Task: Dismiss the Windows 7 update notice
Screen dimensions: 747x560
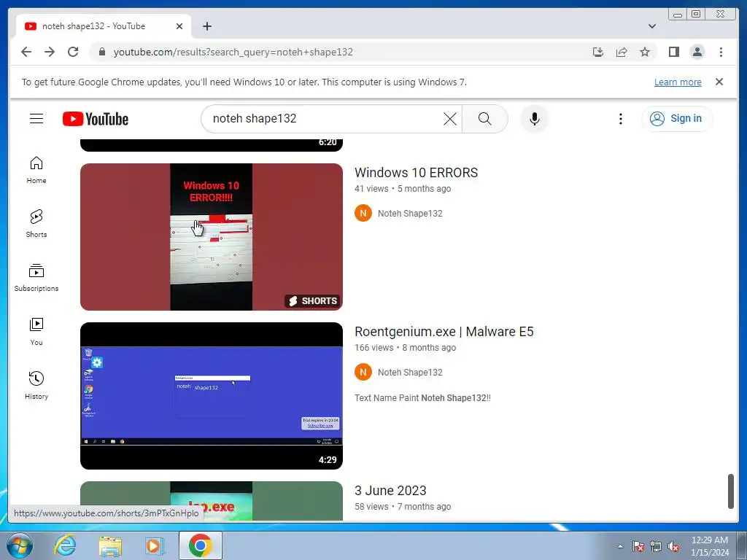Action: coord(719,82)
